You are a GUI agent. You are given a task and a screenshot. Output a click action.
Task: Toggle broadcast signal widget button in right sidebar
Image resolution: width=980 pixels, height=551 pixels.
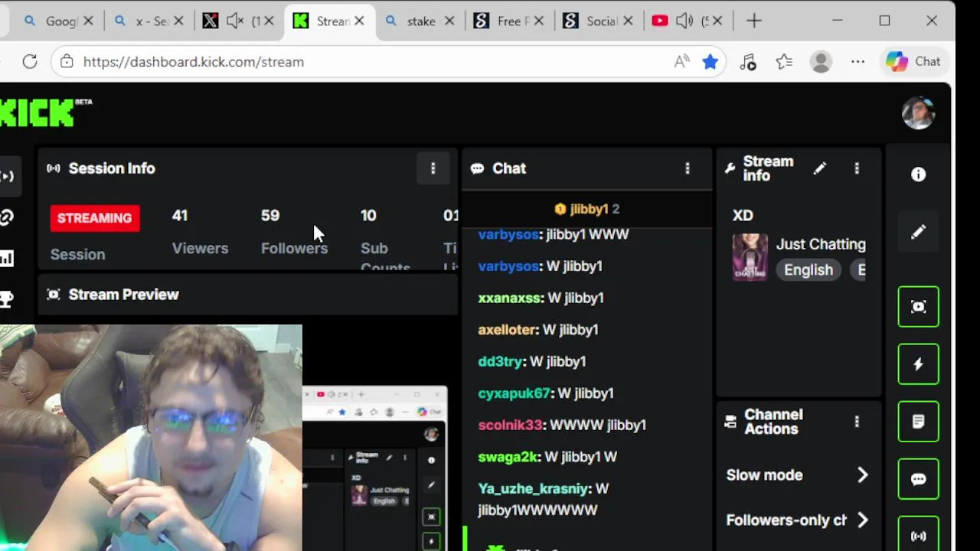919,534
